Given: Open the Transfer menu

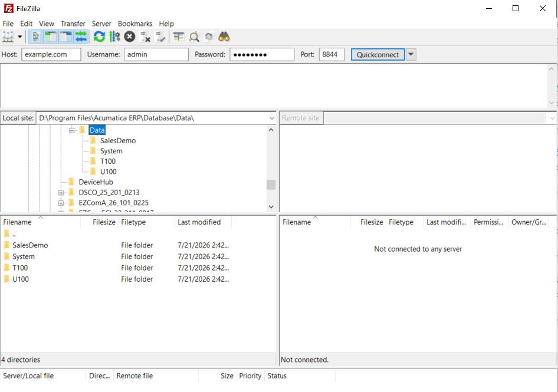Looking at the screenshot, I should 73,24.
